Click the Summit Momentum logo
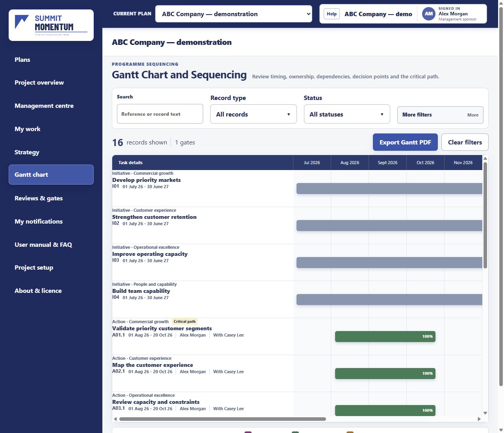 [51, 25]
